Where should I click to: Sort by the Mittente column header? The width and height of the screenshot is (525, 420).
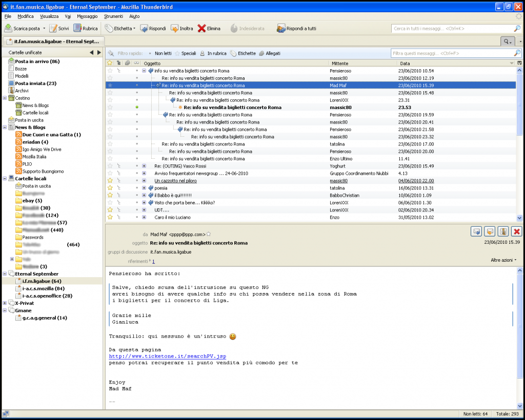point(363,63)
